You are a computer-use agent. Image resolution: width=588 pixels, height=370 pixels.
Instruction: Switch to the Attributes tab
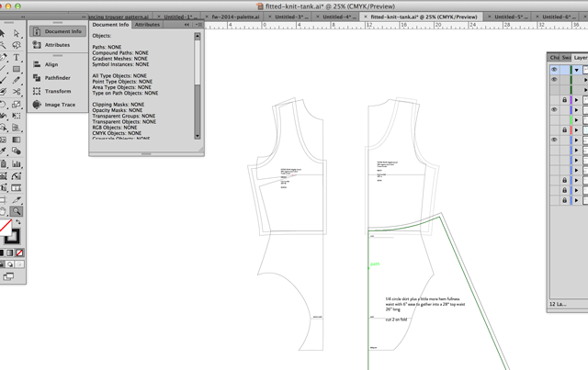pos(147,25)
